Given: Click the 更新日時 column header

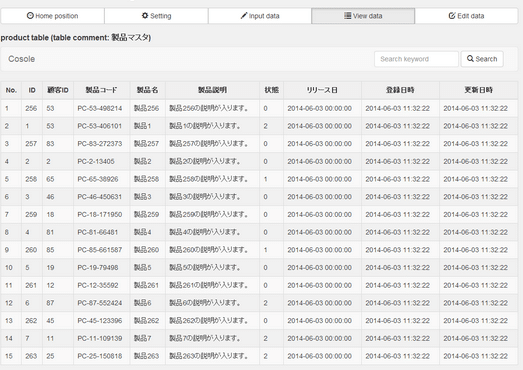Looking at the screenshot, I should click(479, 90).
